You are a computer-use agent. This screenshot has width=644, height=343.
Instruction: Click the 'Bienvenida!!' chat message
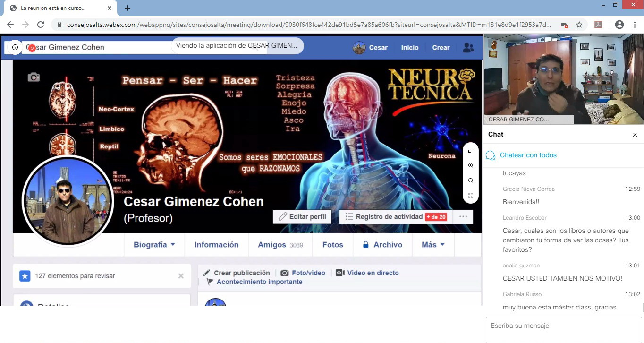tap(521, 202)
